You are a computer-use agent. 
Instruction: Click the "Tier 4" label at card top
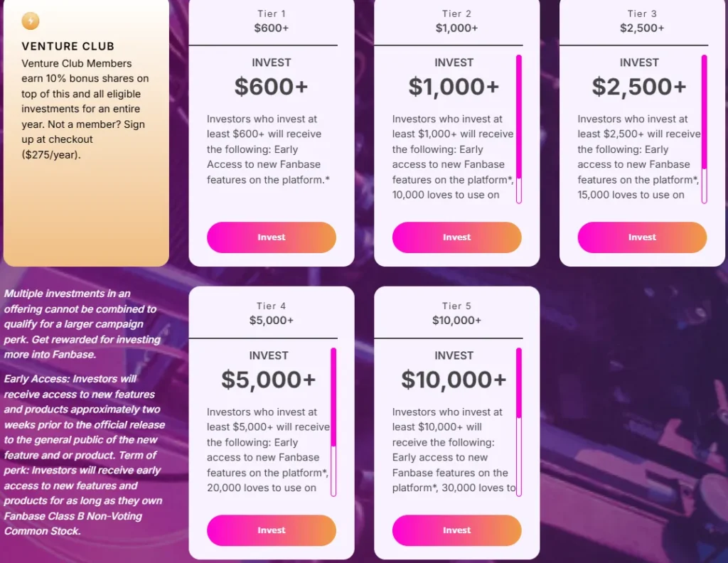coord(271,306)
